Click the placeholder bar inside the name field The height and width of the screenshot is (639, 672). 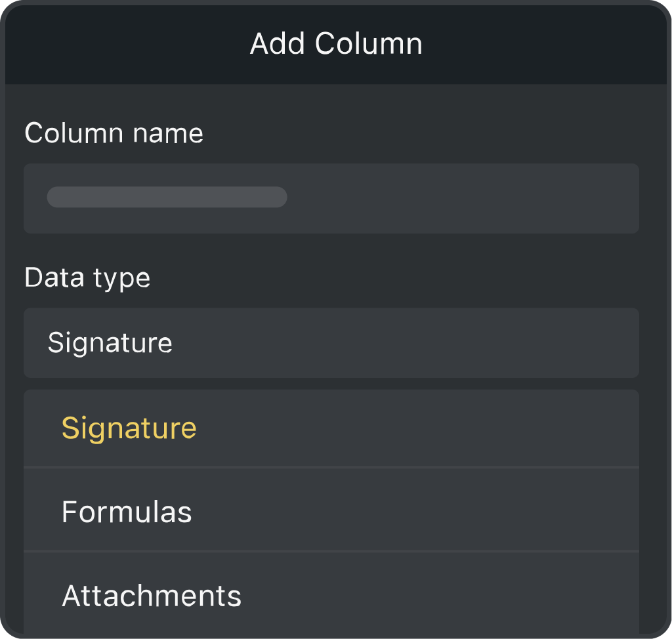coord(166,197)
